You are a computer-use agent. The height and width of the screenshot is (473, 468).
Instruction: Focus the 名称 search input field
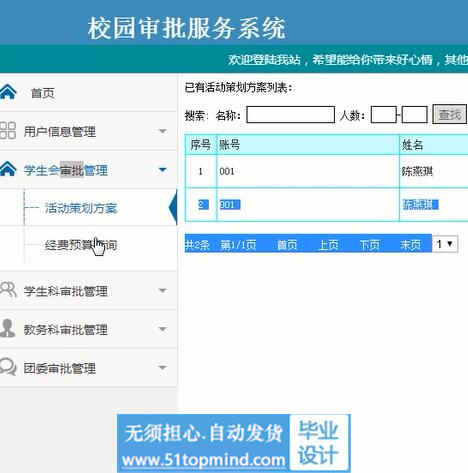pyautogui.click(x=290, y=115)
